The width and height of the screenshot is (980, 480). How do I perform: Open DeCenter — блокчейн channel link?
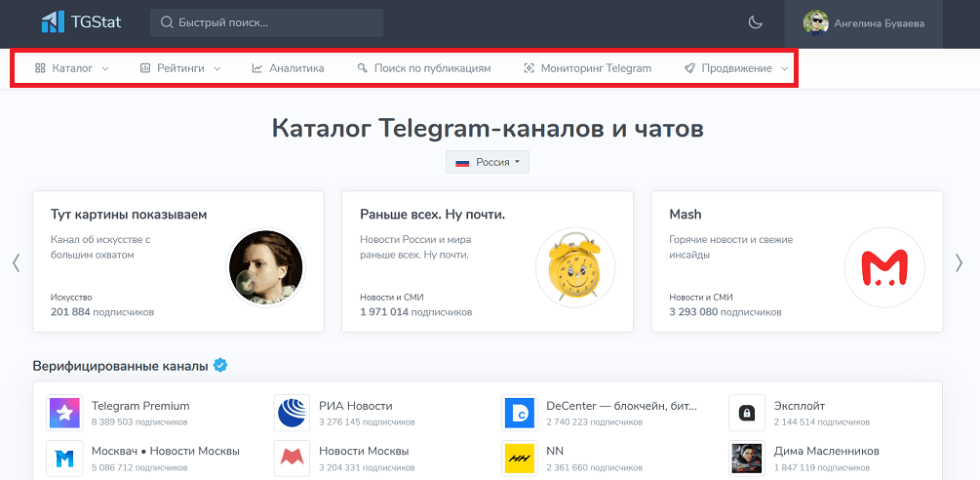coord(622,406)
